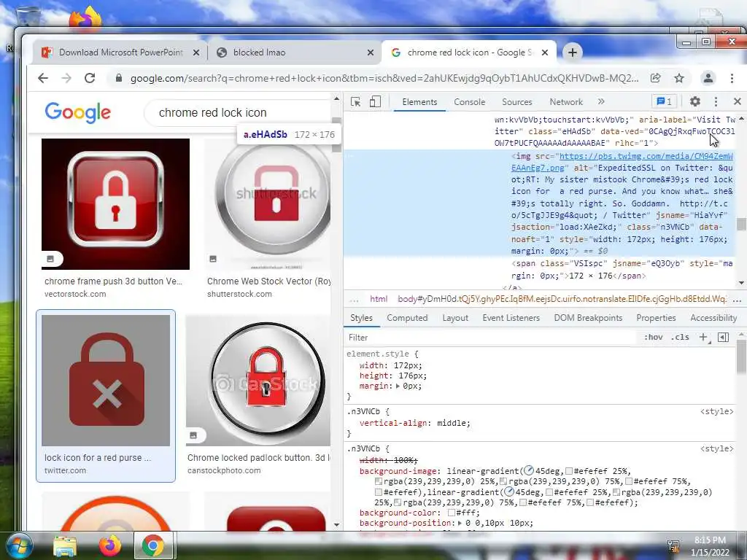Add a new style rule plus icon
This screenshot has height=560, width=747.
[703, 337]
